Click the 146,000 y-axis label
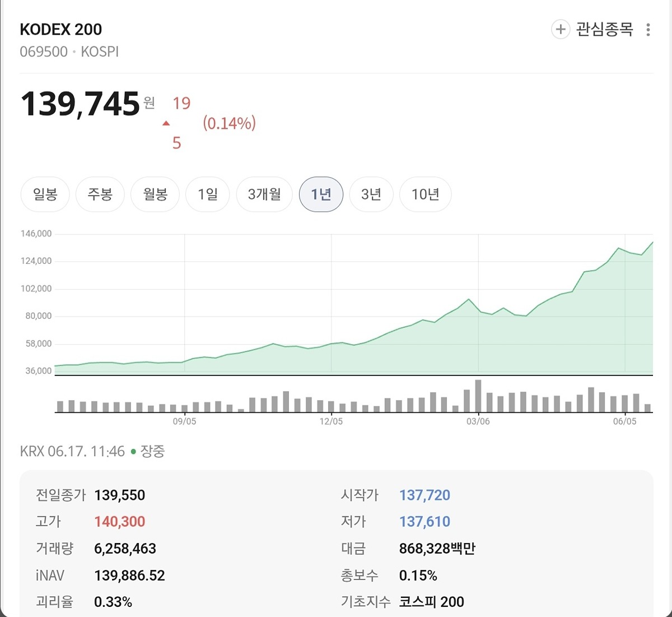 (36, 234)
